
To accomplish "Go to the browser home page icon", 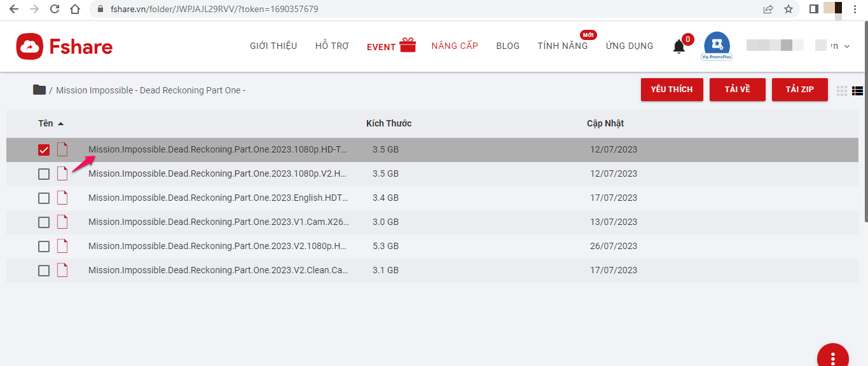I will (75, 10).
